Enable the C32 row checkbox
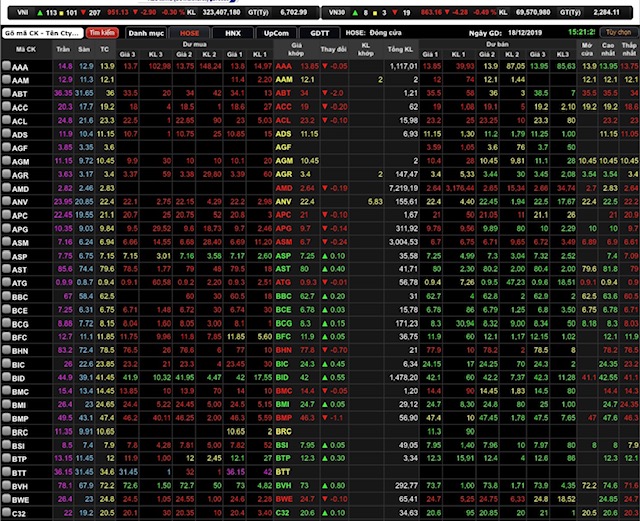The image size is (640, 521). click(x=6, y=512)
